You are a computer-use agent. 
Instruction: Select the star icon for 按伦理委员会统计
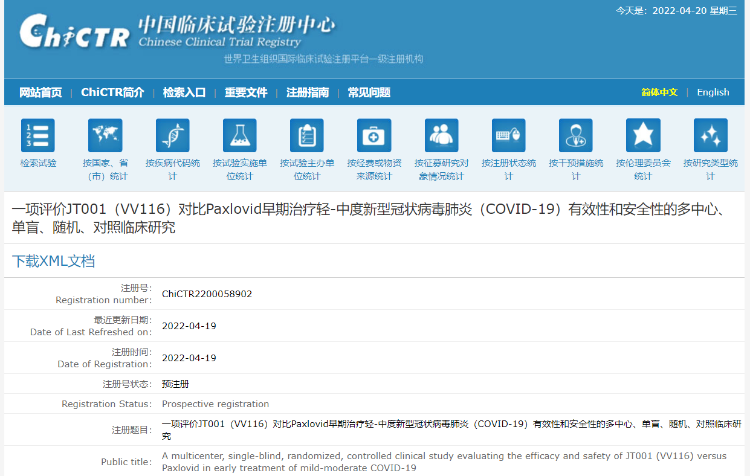click(643, 135)
